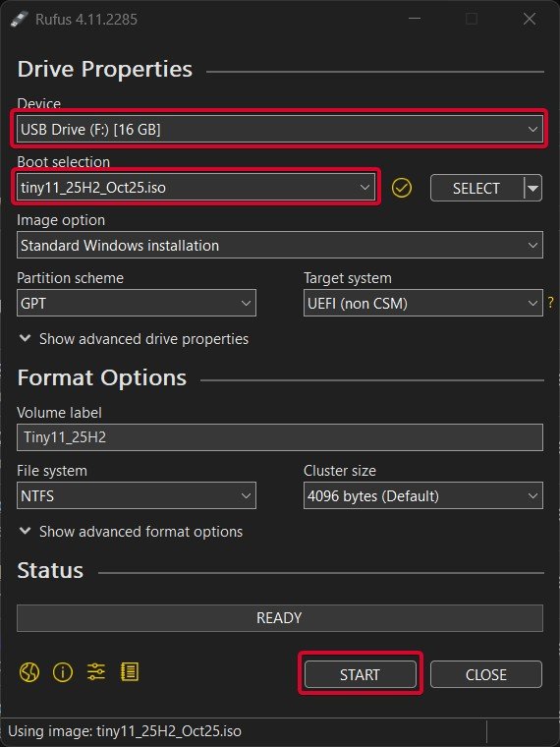Open the Device dropdown showing USB Drive (F:)
The width and height of the screenshot is (560, 747).
point(280,129)
